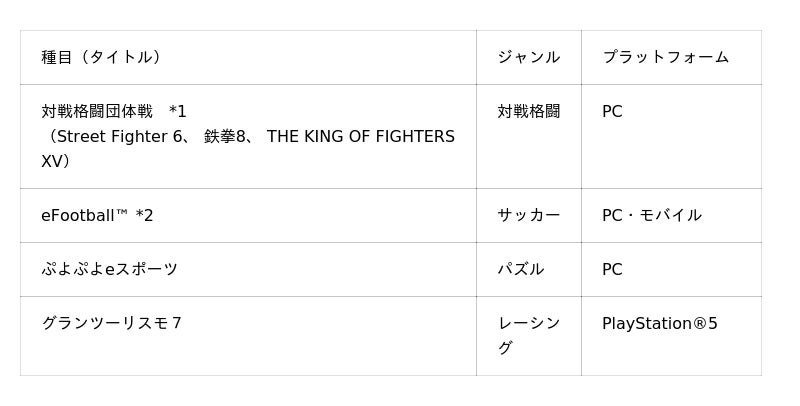Click the *1 footnote marker
Image resolution: width=800 pixels, height=406 pixels.
[178, 111]
